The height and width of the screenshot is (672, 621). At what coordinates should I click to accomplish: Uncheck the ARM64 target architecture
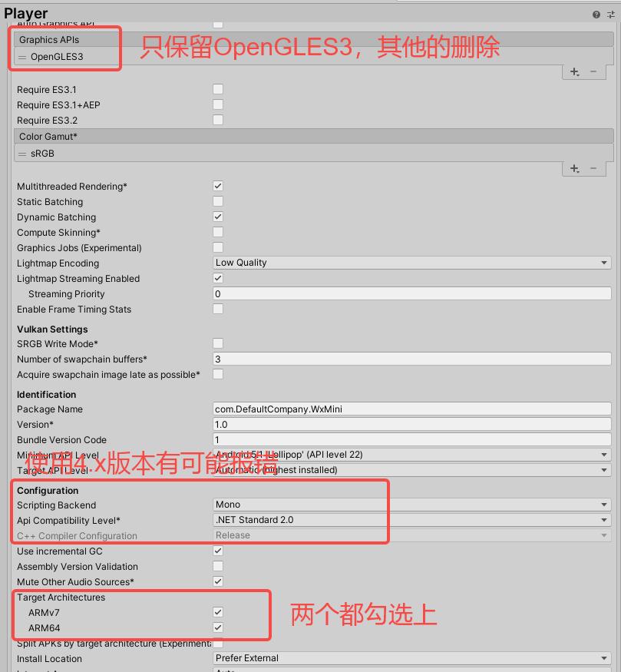pyautogui.click(x=218, y=628)
